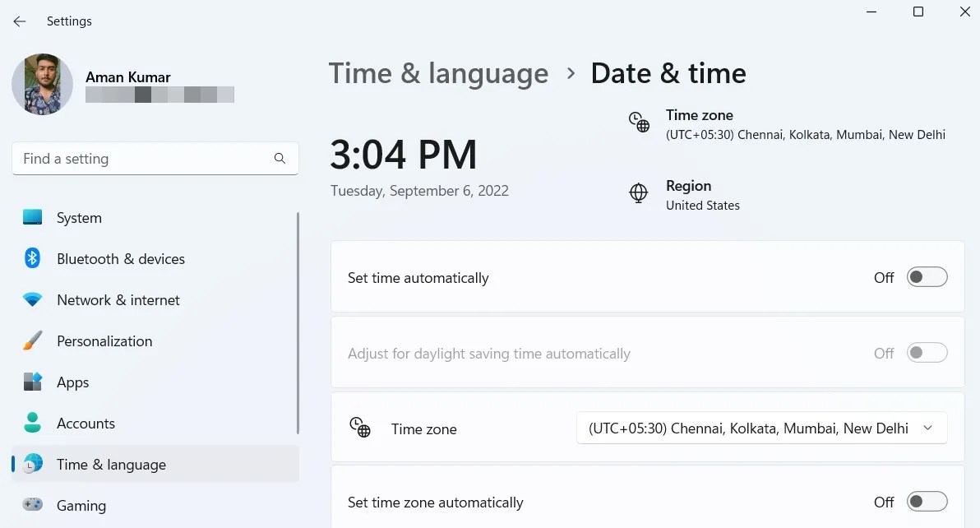Click the System monitor icon in sidebar
Image resolution: width=980 pixels, height=528 pixels.
(x=33, y=218)
